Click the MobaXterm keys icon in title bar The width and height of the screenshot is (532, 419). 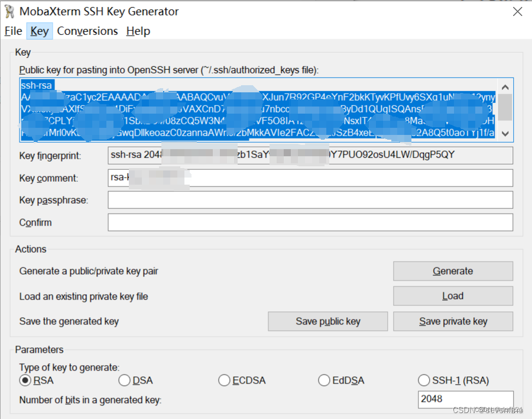(9, 12)
